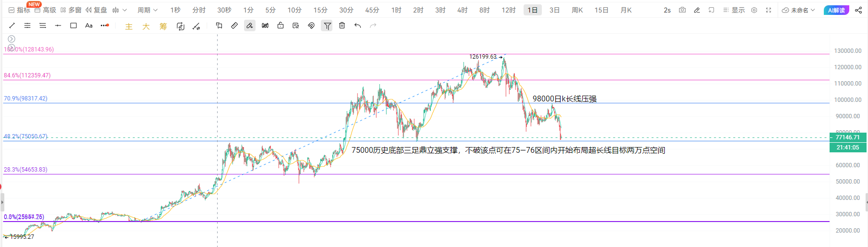Toggle the drawing lock icon
The width and height of the screenshot is (868, 247).
coord(281,25)
